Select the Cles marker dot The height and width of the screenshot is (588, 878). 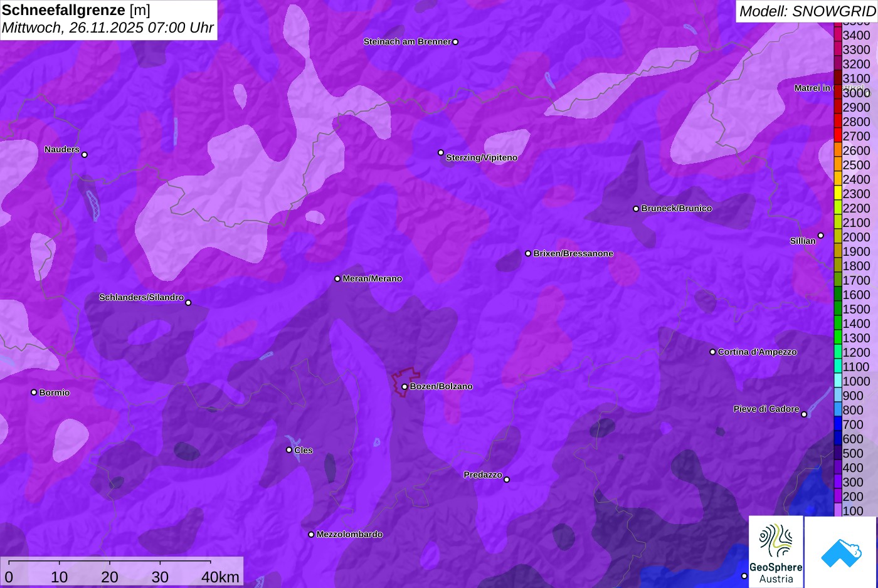coord(289,450)
